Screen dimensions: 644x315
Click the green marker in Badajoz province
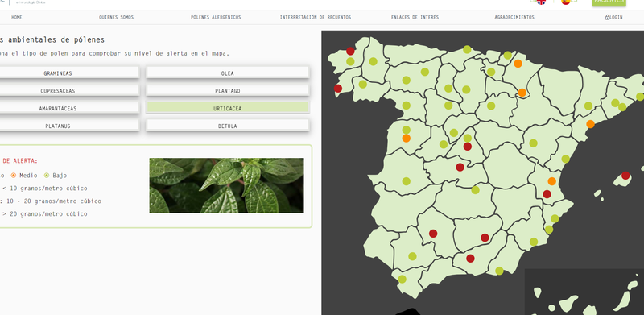point(407,181)
